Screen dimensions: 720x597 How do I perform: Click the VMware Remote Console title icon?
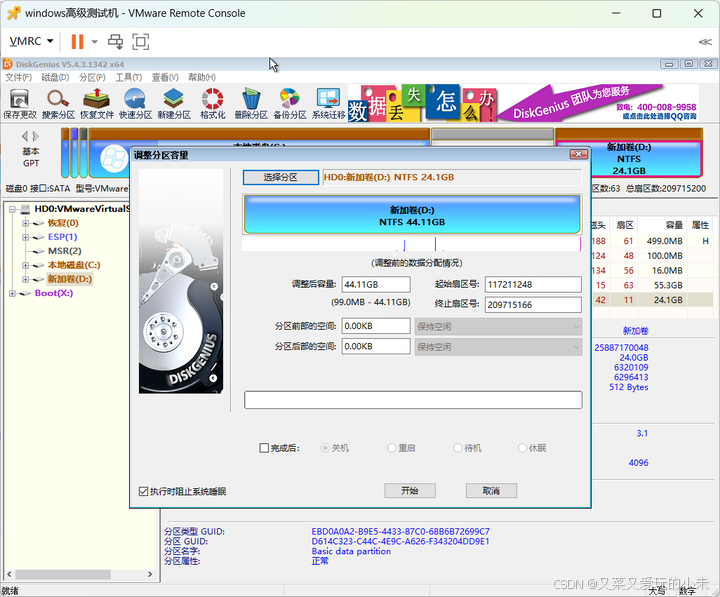pos(14,13)
